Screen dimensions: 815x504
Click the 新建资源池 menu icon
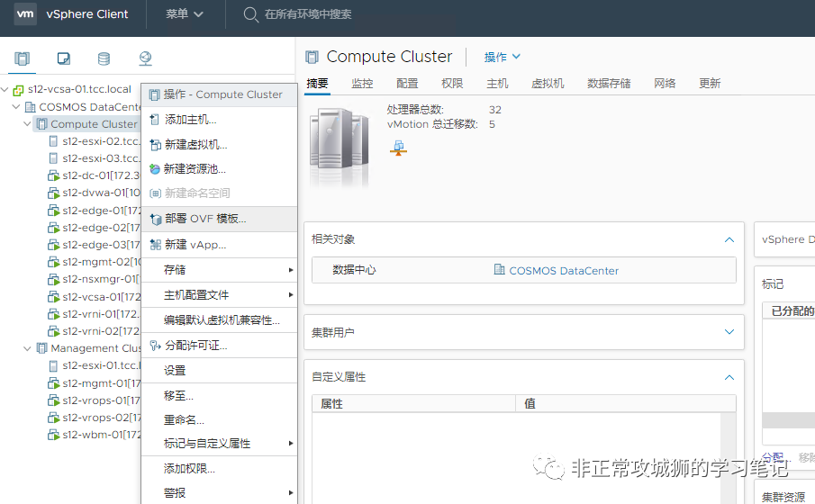pos(154,169)
